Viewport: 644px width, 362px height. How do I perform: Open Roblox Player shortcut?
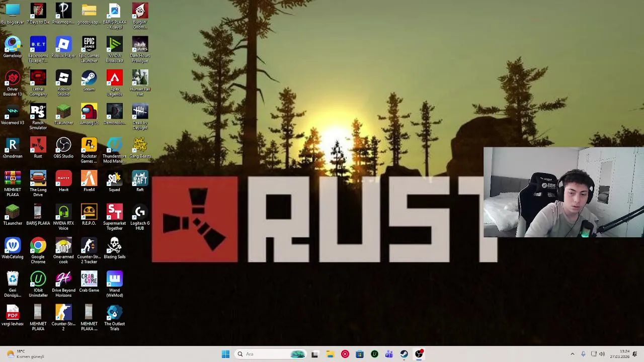(x=63, y=47)
